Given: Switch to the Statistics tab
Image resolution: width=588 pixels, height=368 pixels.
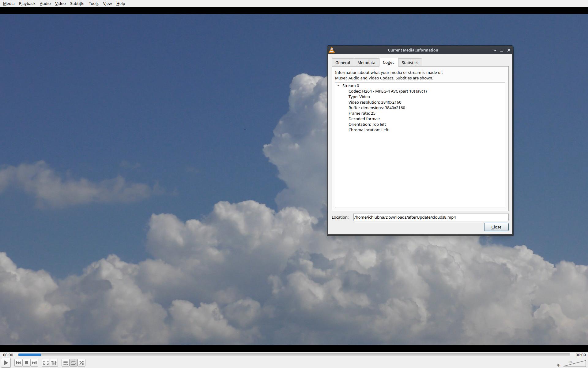Looking at the screenshot, I should click(410, 63).
